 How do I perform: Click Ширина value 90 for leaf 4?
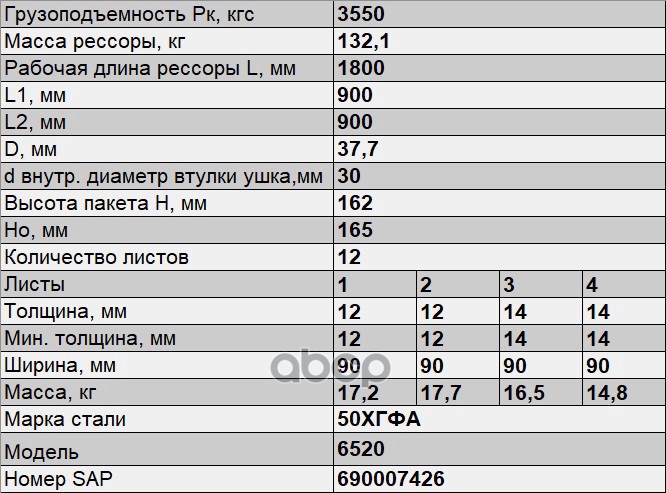pos(598,366)
